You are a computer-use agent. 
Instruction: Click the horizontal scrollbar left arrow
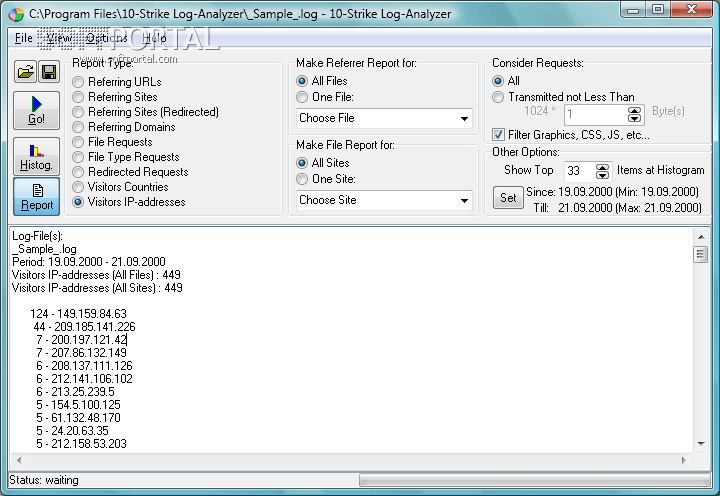point(19,460)
